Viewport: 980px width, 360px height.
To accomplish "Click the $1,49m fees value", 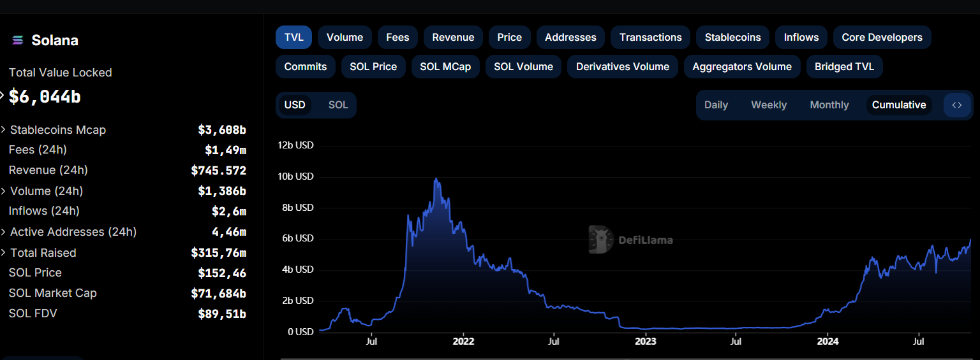I will pyautogui.click(x=225, y=150).
